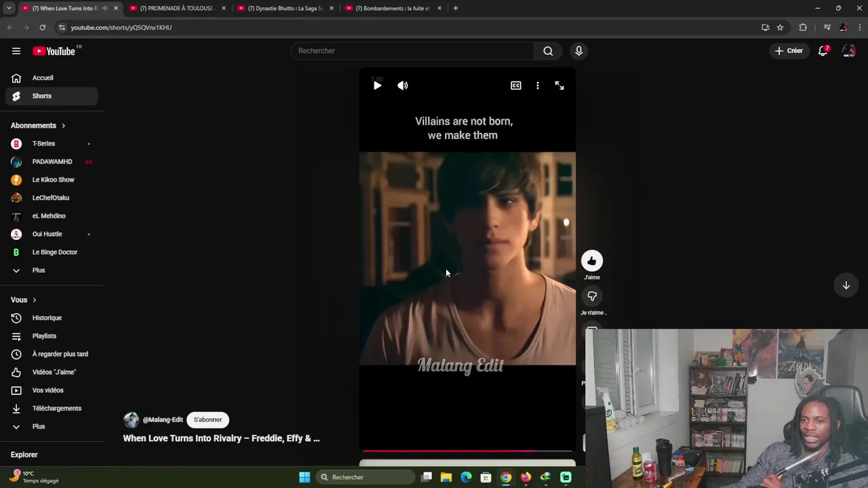Seek on the red progress bar
The width and height of the screenshot is (868, 488).
tap(467, 450)
